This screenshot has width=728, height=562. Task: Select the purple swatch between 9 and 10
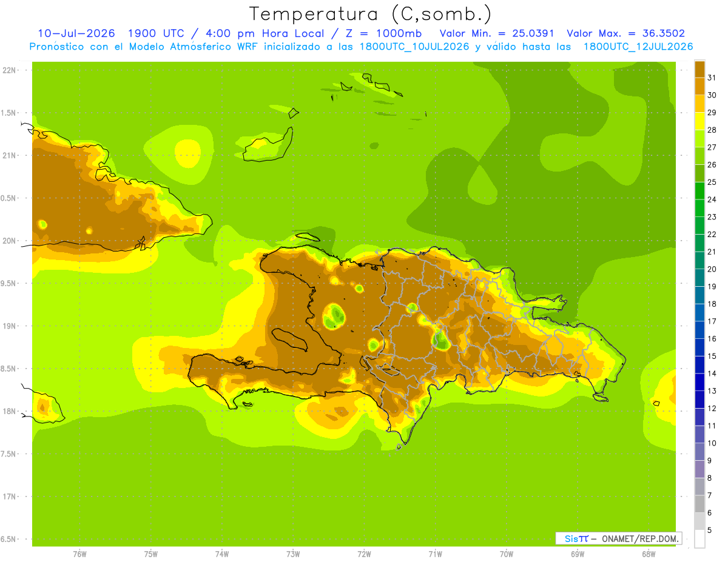699,452
